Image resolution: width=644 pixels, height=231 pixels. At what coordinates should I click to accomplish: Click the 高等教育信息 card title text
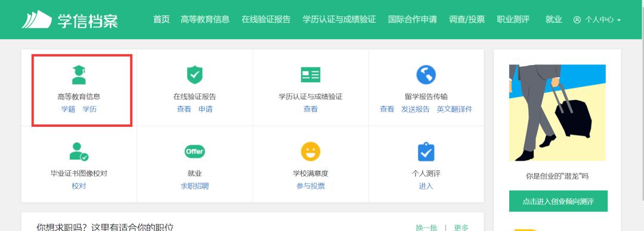point(79,97)
